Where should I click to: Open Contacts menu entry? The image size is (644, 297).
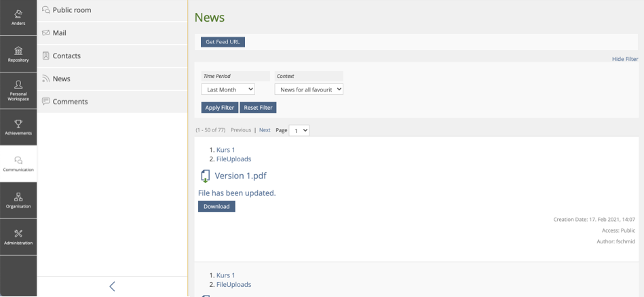[x=67, y=56]
